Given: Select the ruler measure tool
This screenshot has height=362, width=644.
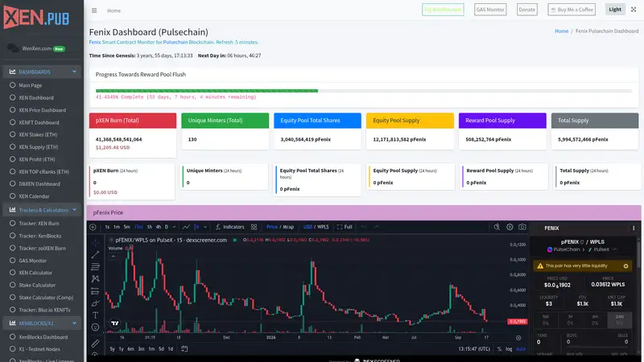Looking at the screenshot, I should pyautogui.click(x=95, y=343).
